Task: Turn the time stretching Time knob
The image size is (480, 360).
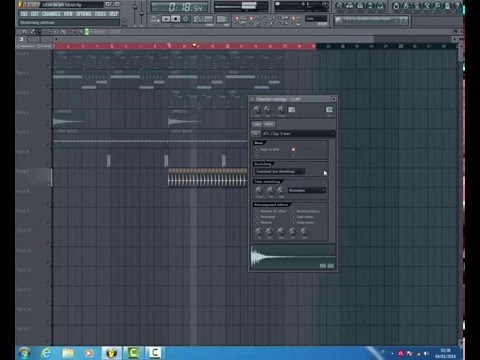Action: point(281,190)
